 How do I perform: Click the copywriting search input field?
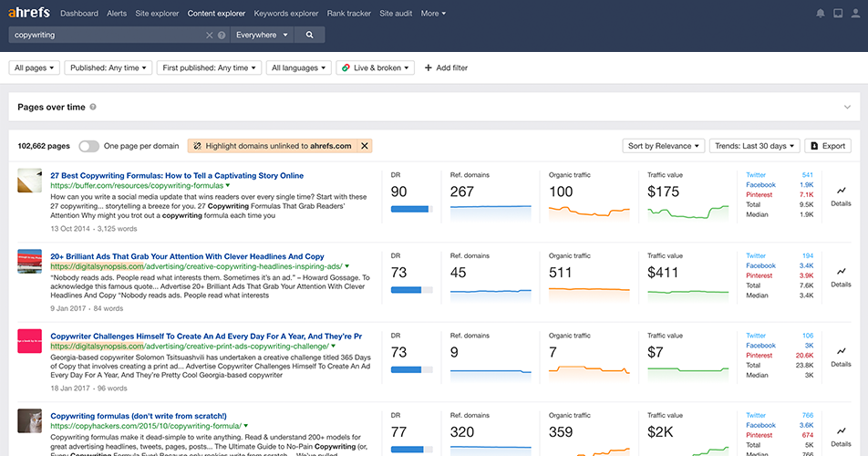(108, 35)
